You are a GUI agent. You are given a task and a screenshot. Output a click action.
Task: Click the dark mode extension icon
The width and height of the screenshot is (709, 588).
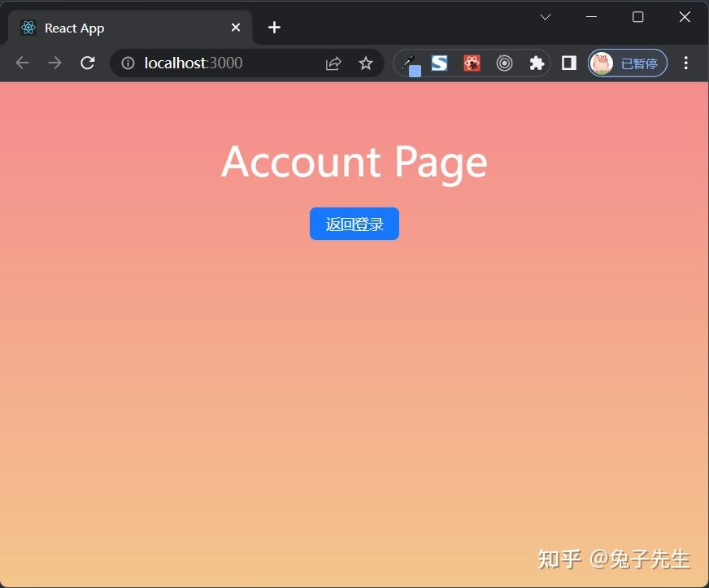(x=568, y=63)
